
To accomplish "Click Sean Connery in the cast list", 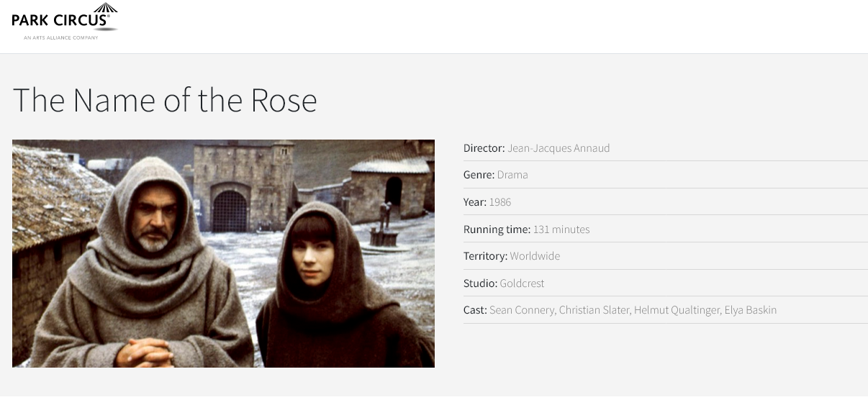I will pyautogui.click(x=521, y=310).
